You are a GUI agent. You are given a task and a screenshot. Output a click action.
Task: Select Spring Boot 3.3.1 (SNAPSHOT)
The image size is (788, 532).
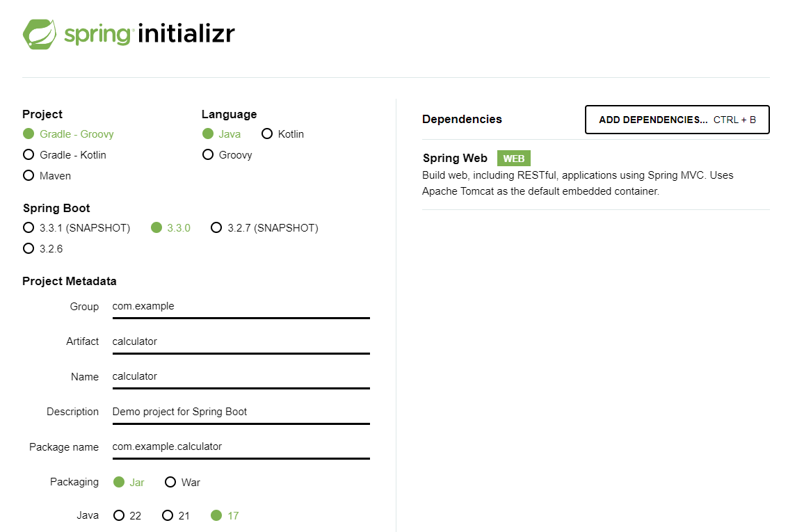(x=77, y=228)
